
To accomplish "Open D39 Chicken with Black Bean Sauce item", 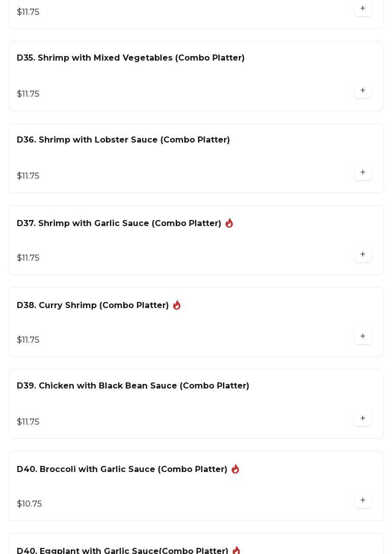I will 133,386.
